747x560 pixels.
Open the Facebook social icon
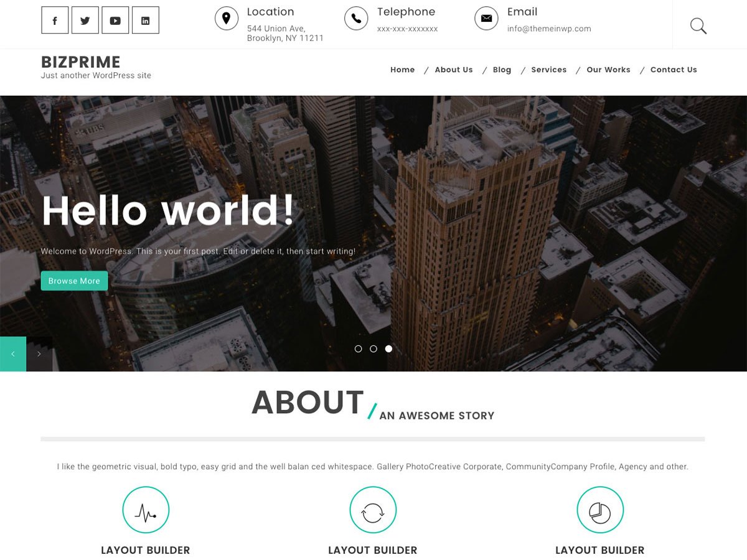point(55,21)
